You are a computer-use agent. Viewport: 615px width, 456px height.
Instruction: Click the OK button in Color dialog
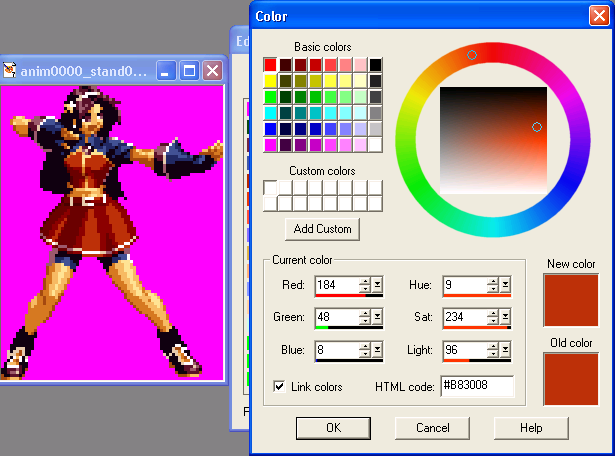(x=333, y=428)
